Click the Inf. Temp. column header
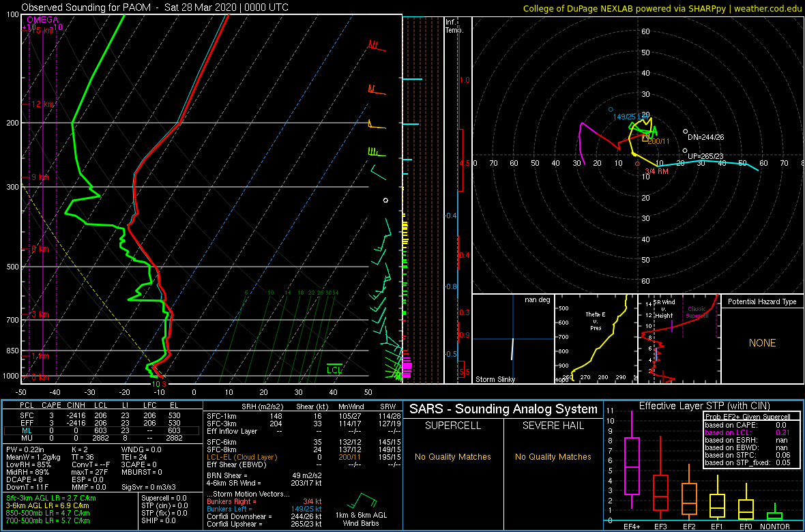This screenshot has width=805, height=532. (454, 26)
